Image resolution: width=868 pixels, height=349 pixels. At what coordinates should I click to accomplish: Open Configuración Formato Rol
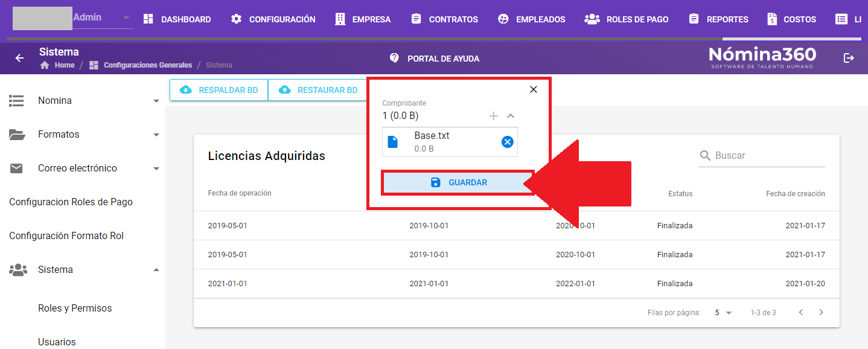click(x=66, y=236)
